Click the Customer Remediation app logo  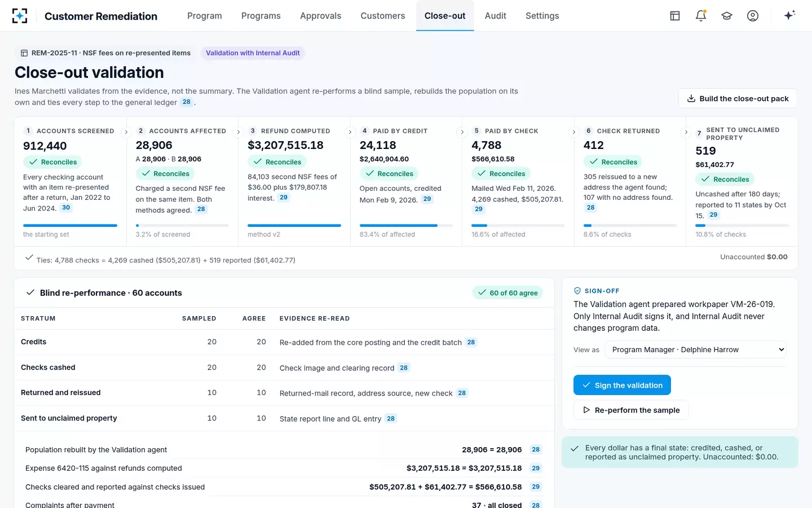click(x=20, y=16)
